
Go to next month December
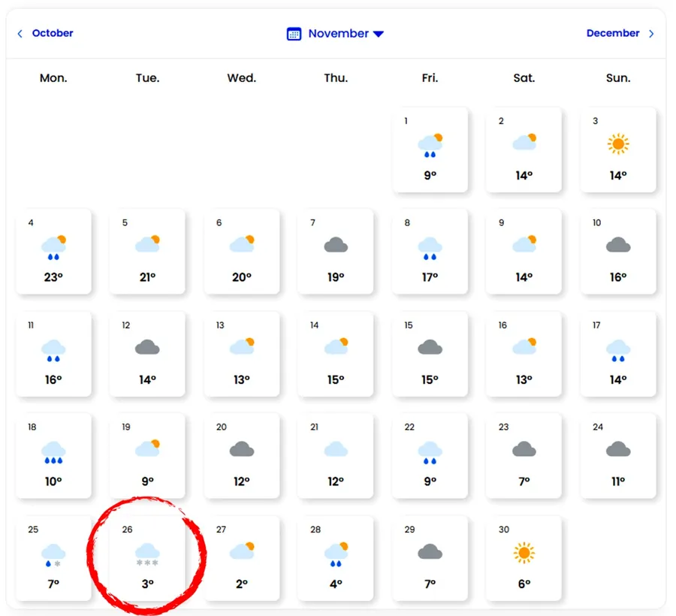(613, 33)
